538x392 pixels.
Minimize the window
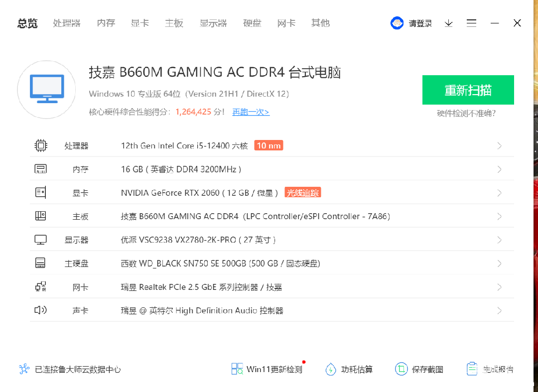(x=495, y=23)
